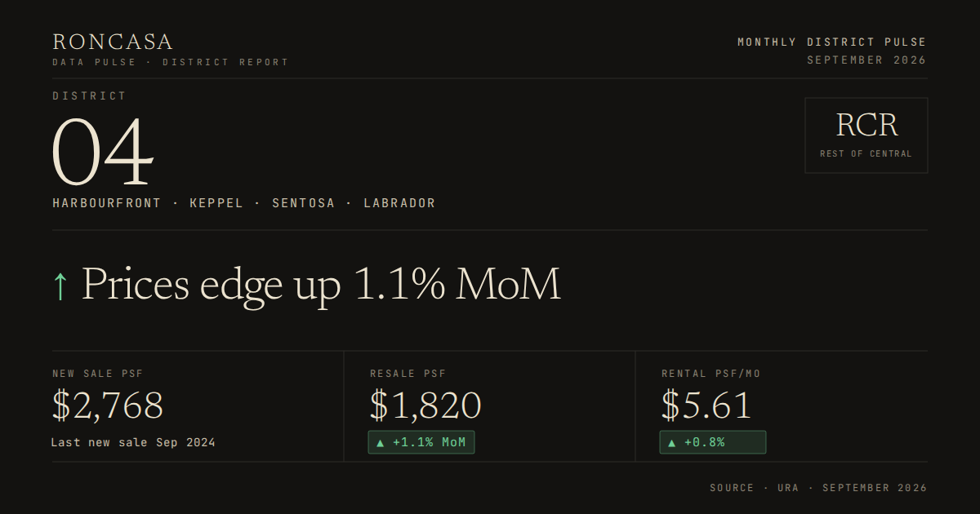Screen dimensions: 980x514
Task: Select the RCR Rest of Central box
Action: coord(866,135)
